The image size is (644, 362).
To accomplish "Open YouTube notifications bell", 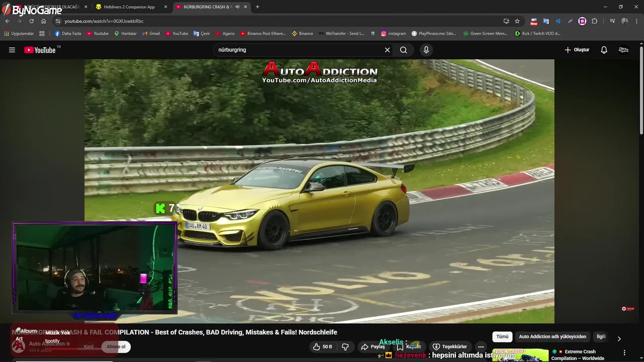I will click(x=604, y=50).
